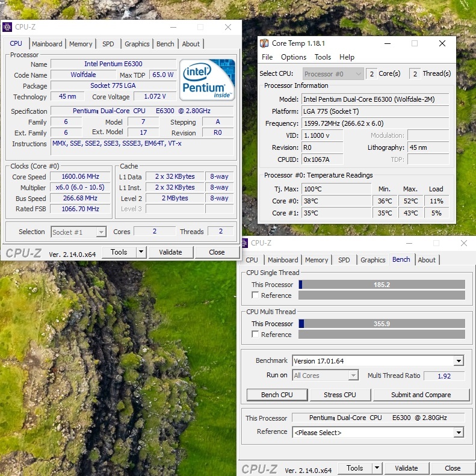Viewport: 476px width, 476px height.
Task: Click the Core #0 load 11% value
Action: coord(436,201)
